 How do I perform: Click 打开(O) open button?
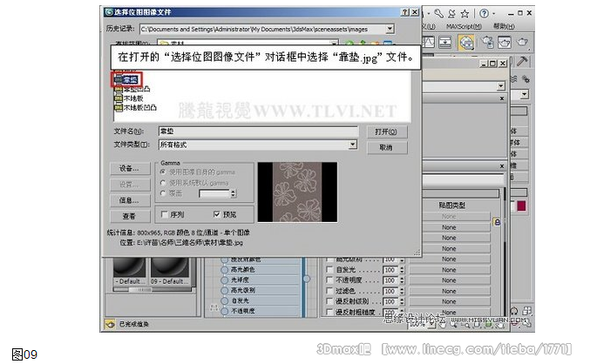coord(386,132)
